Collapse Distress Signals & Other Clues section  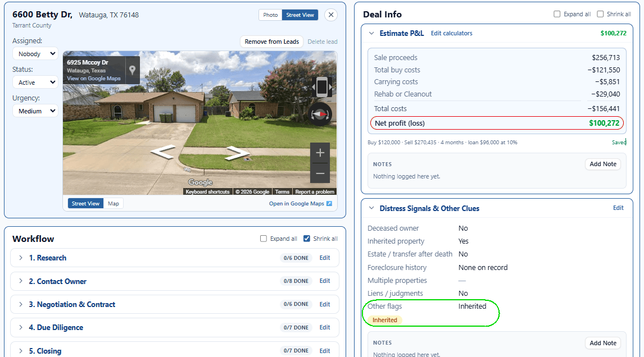(371, 208)
